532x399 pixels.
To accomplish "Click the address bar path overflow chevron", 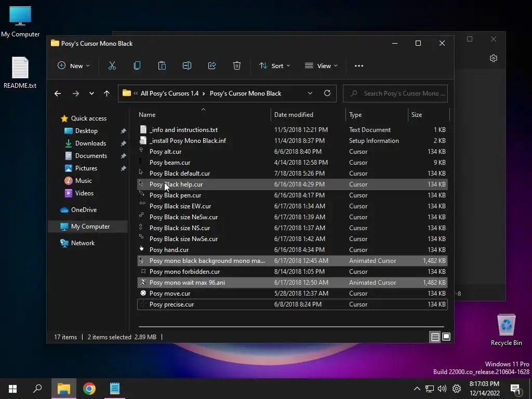I will coord(136,94).
